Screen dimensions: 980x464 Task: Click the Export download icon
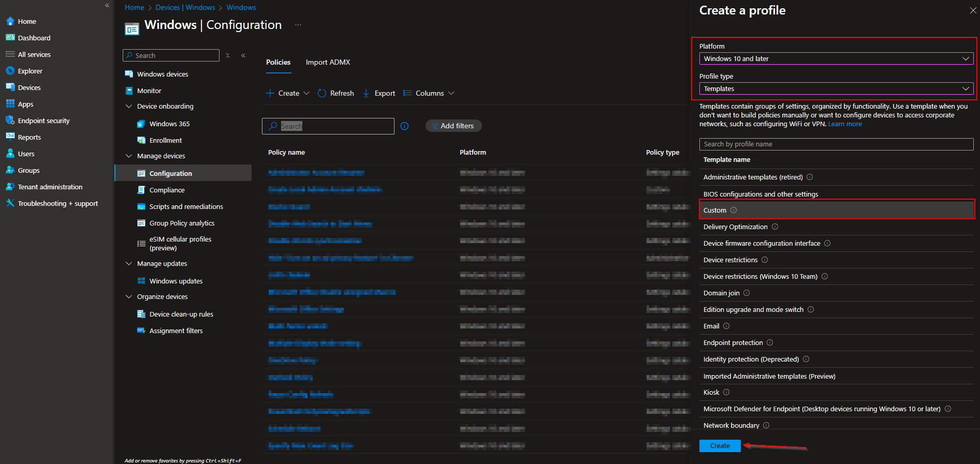click(x=366, y=93)
